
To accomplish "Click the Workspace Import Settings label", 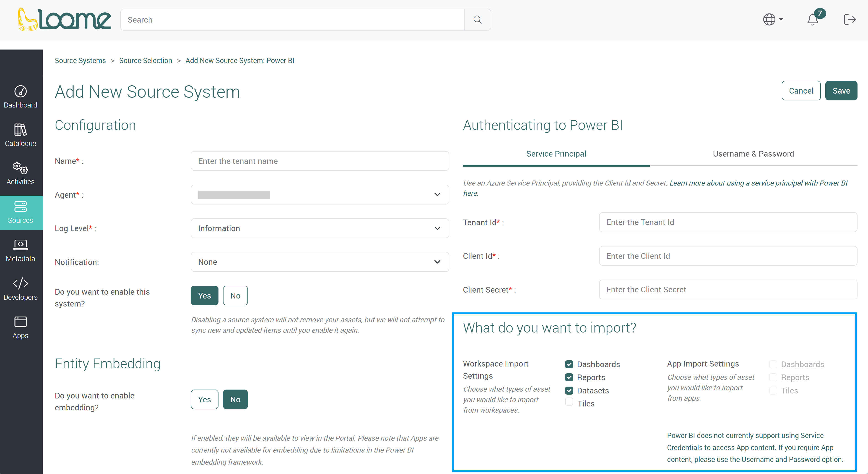I will [x=495, y=369].
